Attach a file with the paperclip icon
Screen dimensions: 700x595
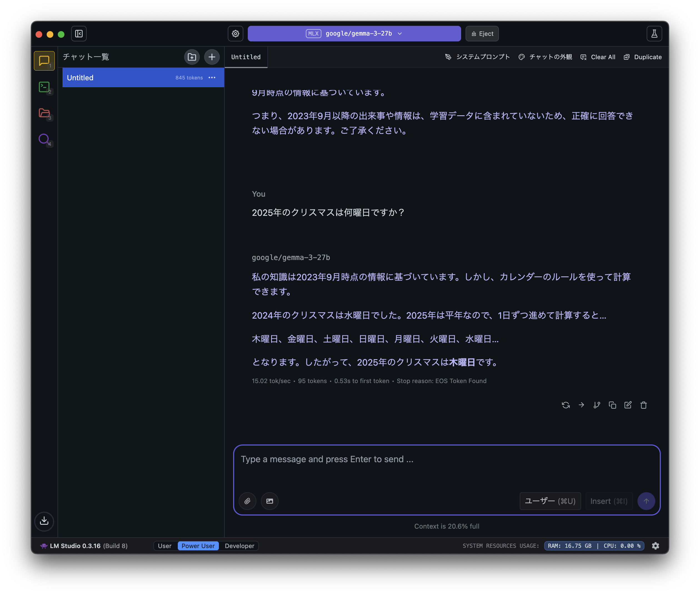[x=247, y=501]
